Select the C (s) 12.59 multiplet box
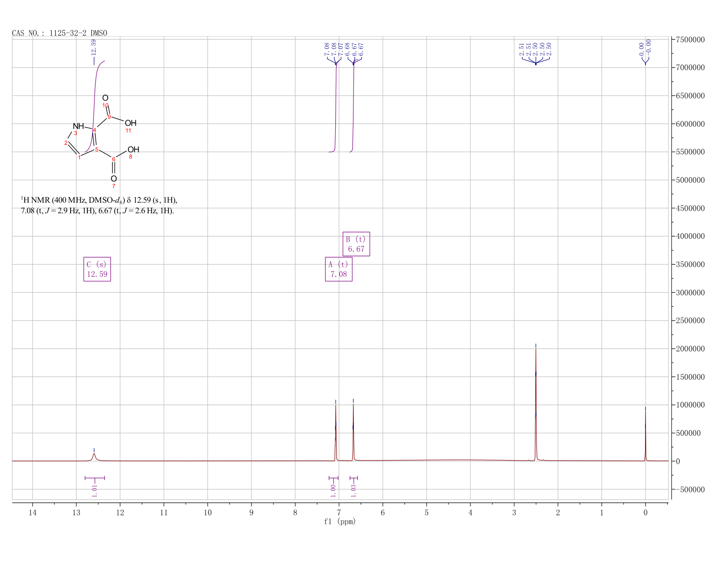Image resolution: width=728 pixels, height=563 pixels. pos(97,269)
